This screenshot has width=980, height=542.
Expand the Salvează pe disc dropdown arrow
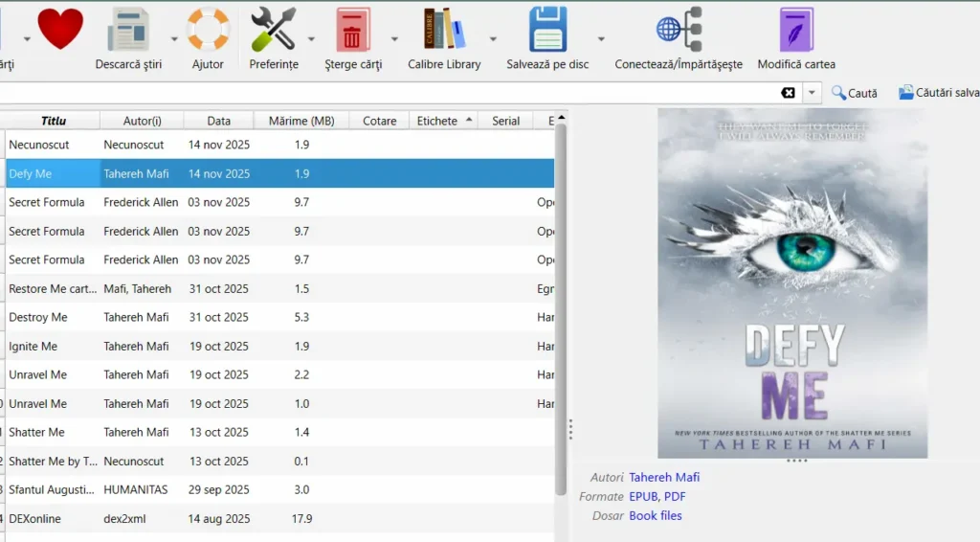(x=601, y=39)
